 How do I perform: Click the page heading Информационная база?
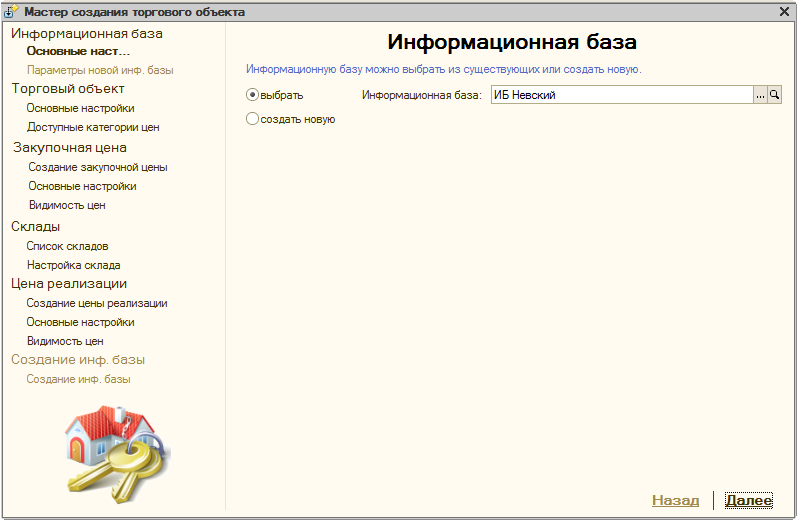pos(512,42)
